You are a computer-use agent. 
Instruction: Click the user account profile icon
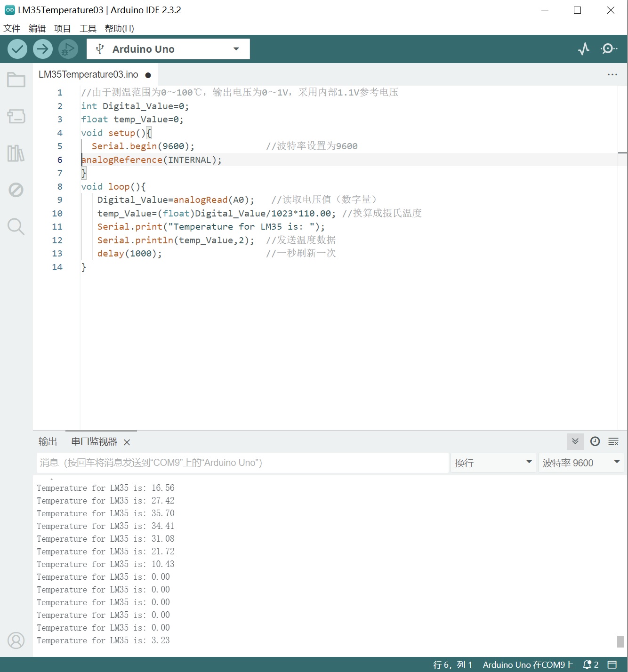point(16,640)
